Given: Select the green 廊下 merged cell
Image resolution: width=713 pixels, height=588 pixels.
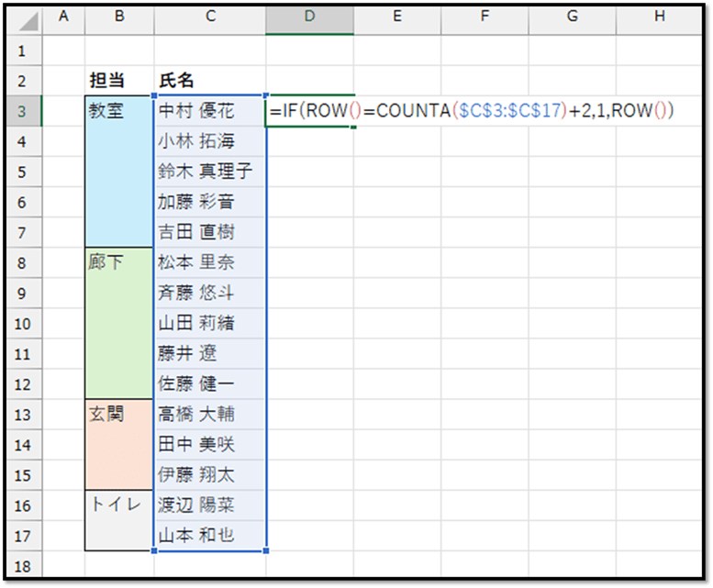Looking at the screenshot, I should 119,323.
